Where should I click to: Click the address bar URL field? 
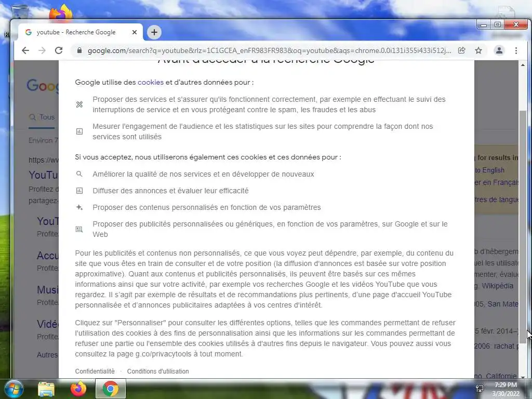point(270,50)
